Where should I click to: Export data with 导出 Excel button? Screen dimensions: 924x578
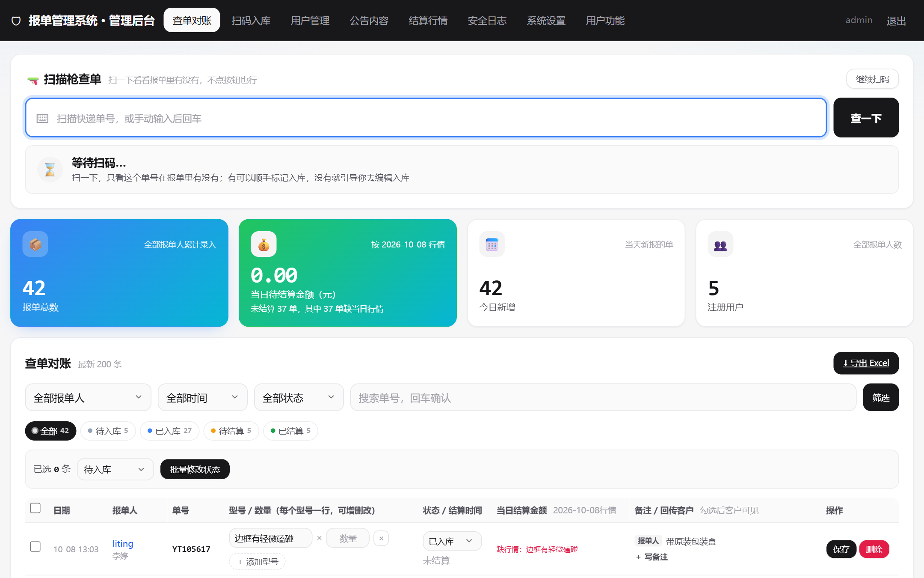[x=866, y=363]
